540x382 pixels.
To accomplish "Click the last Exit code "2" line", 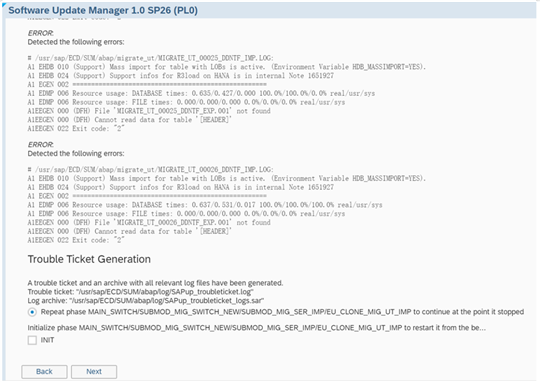I will click(x=76, y=240).
